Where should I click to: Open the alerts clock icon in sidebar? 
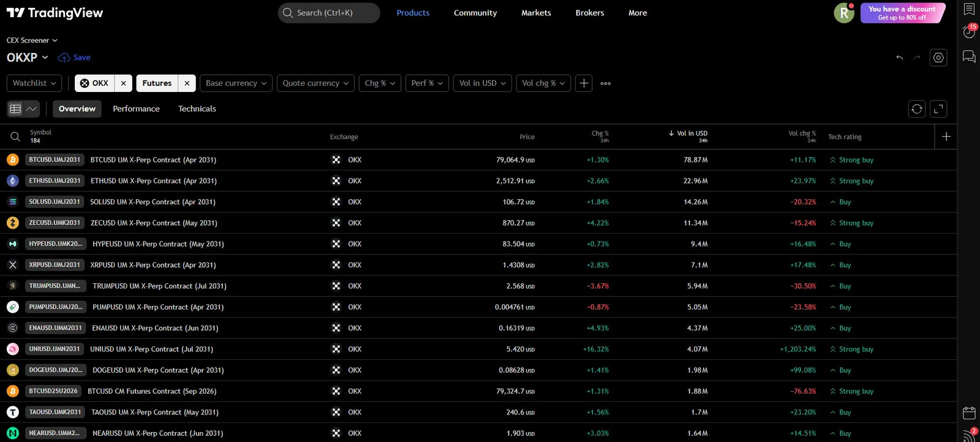(x=969, y=32)
